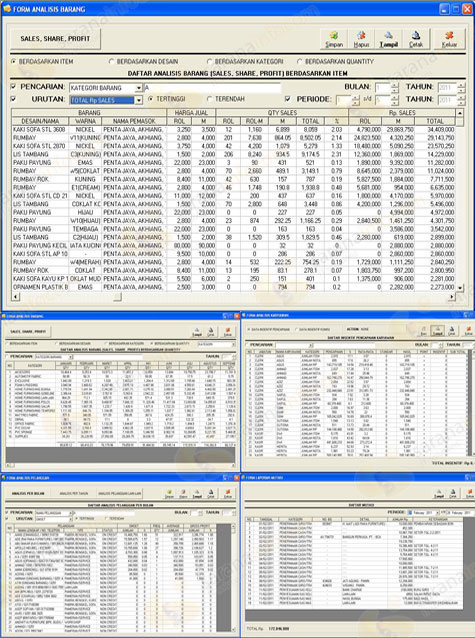Click the Cetak print icon
The width and height of the screenshot is (475, 638).
pos(416,39)
